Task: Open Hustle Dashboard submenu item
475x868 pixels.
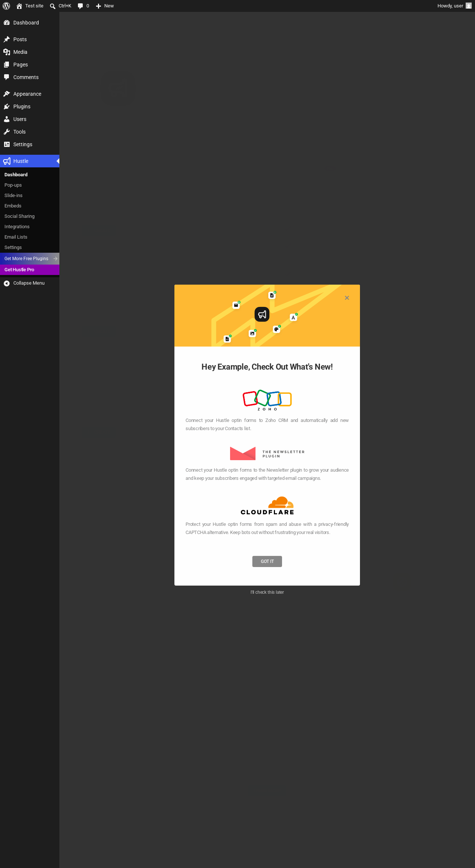Action: pos(30,175)
